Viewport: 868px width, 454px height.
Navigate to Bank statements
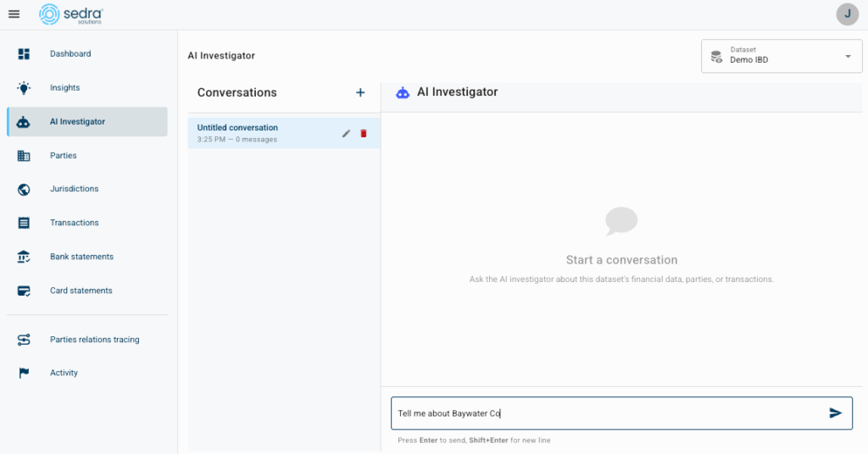point(81,257)
